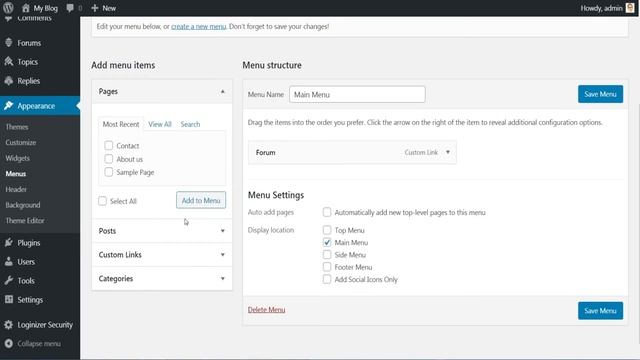Check the Footer Menu display location
This screenshot has width=640, height=360.
[327, 267]
